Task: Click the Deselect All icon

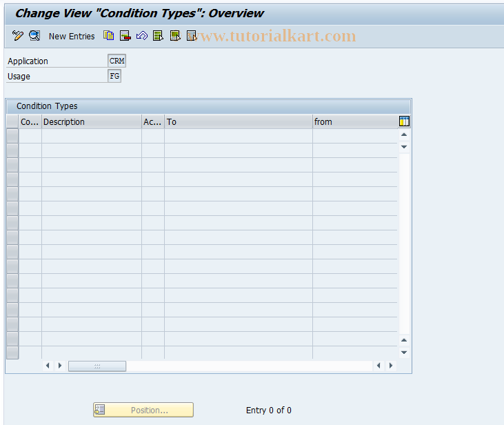Action: click(192, 35)
